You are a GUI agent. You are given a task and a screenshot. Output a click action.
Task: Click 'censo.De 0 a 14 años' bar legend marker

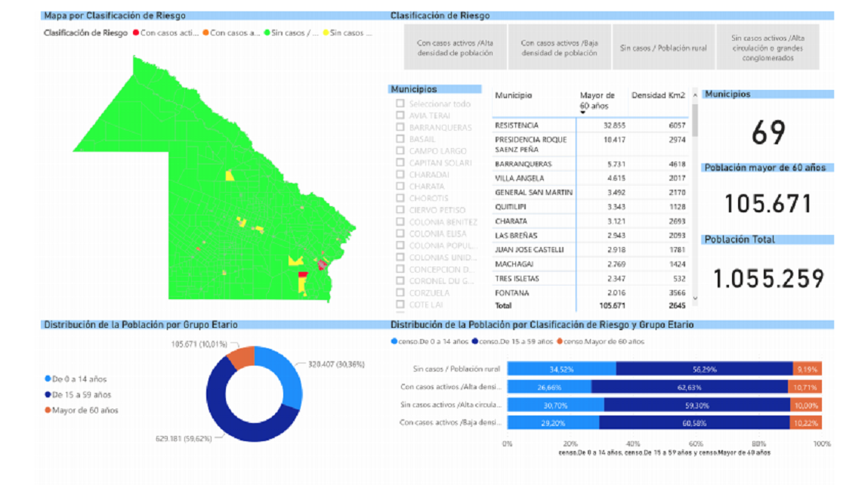(x=394, y=341)
